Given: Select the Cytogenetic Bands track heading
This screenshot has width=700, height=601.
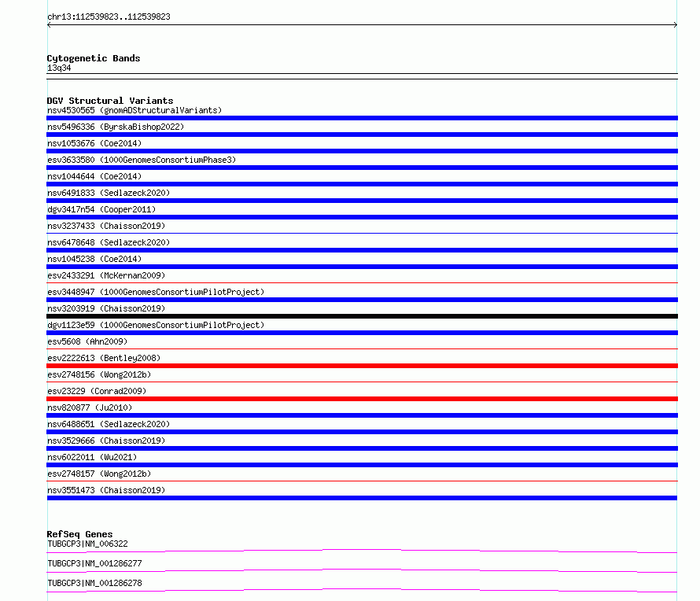Looking at the screenshot, I should point(94,58).
